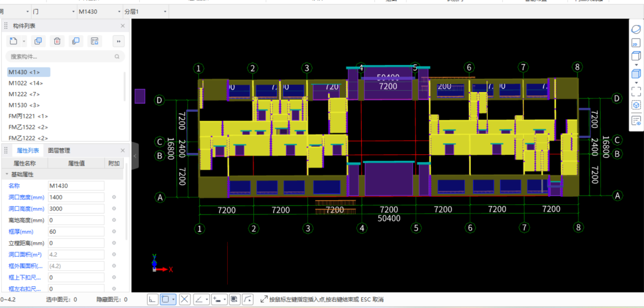Image resolution: width=644 pixels, height=308 pixels.
Task: Open the dropdown under wireframe cube
Action: tap(636, 65)
